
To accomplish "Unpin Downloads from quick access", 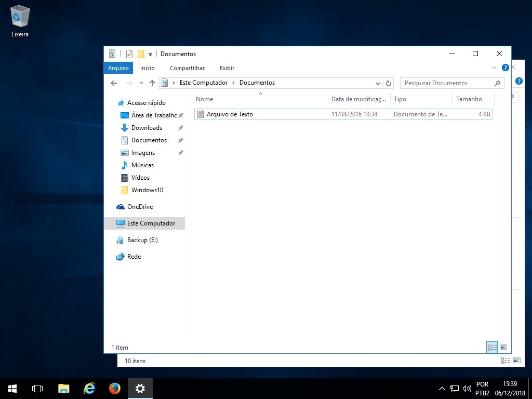I will point(180,128).
